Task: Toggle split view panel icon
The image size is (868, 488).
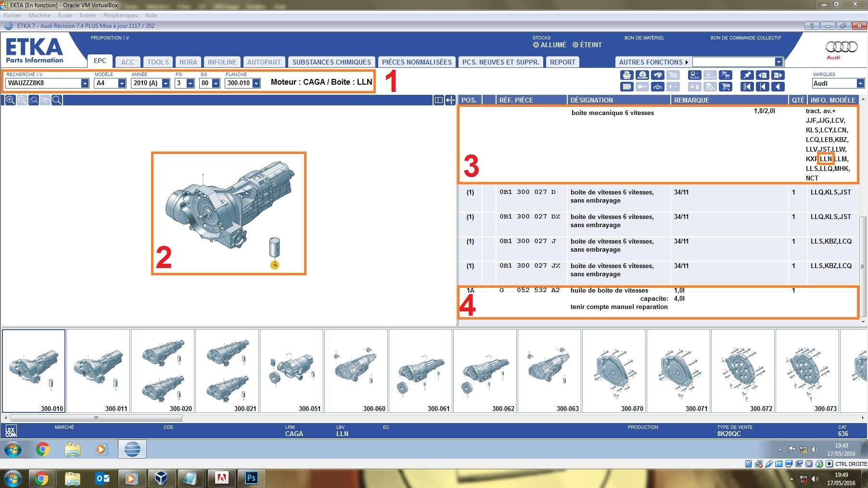Action: (x=438, y=100)
